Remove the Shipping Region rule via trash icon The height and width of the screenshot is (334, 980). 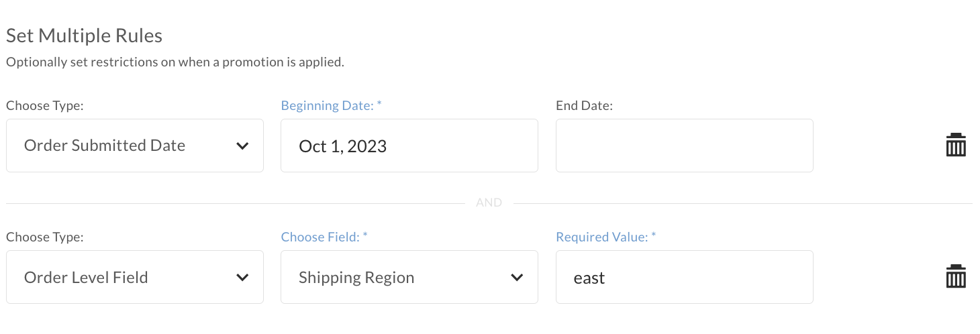[x=955, y=276]
